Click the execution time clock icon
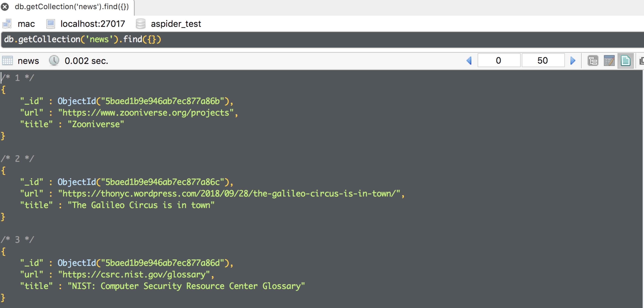Image resolution: width=644 pixels, height=308 pixels. coord(54,61)
